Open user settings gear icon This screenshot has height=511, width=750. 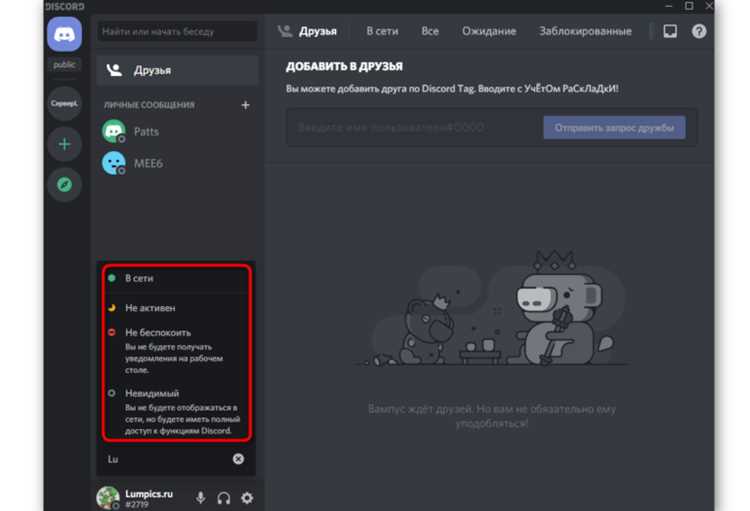tap(247, 498)
